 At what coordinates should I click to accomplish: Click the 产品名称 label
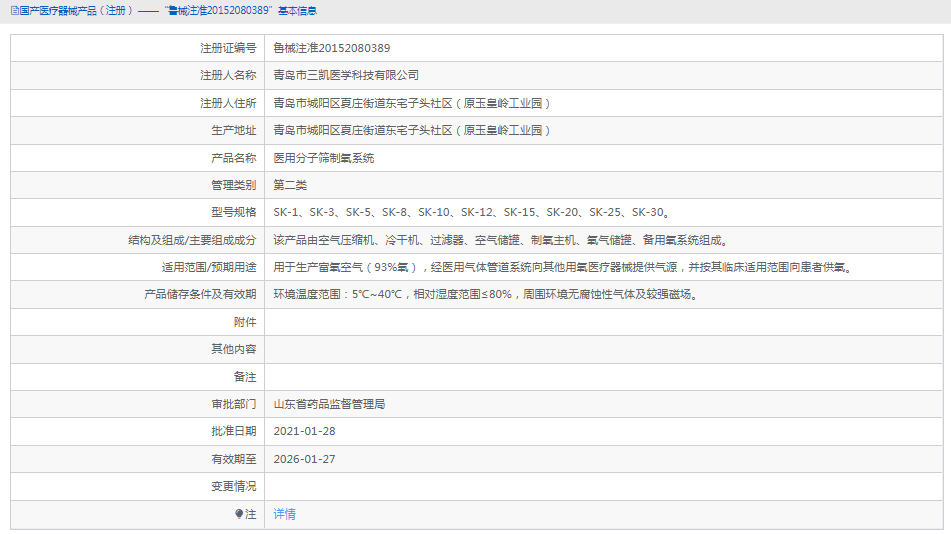coord(234,158)
